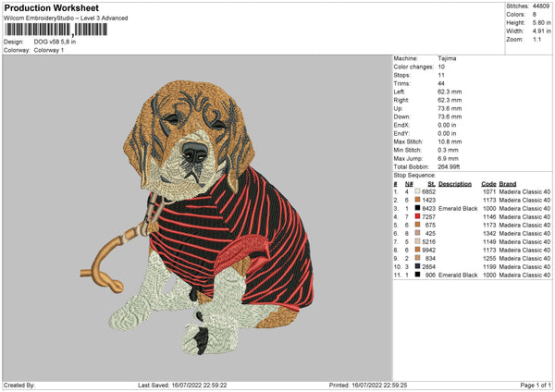
Task: Select the Max Jump value 6.9 mm
Action: pyautogui.click(x=448, y=158)
